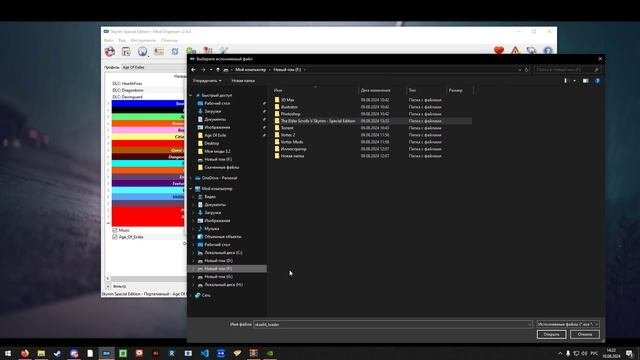
Task: Select the Vortex 2 folder
Action: 288,135
